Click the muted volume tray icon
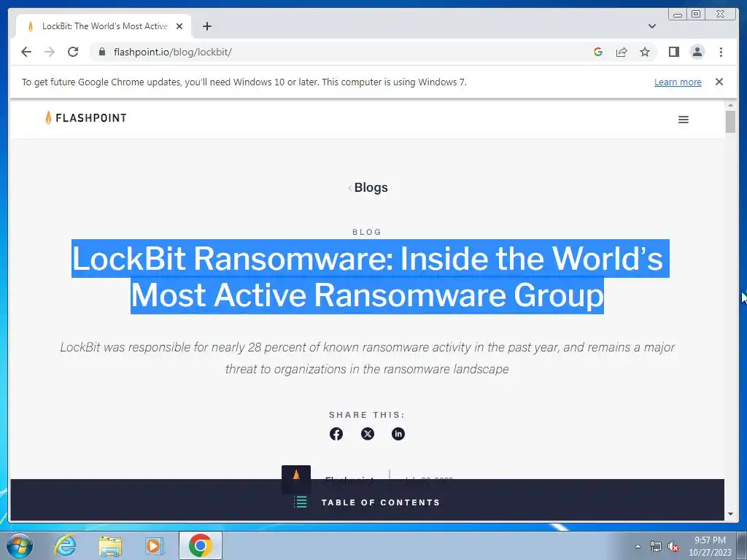 (x=673, y=546)
